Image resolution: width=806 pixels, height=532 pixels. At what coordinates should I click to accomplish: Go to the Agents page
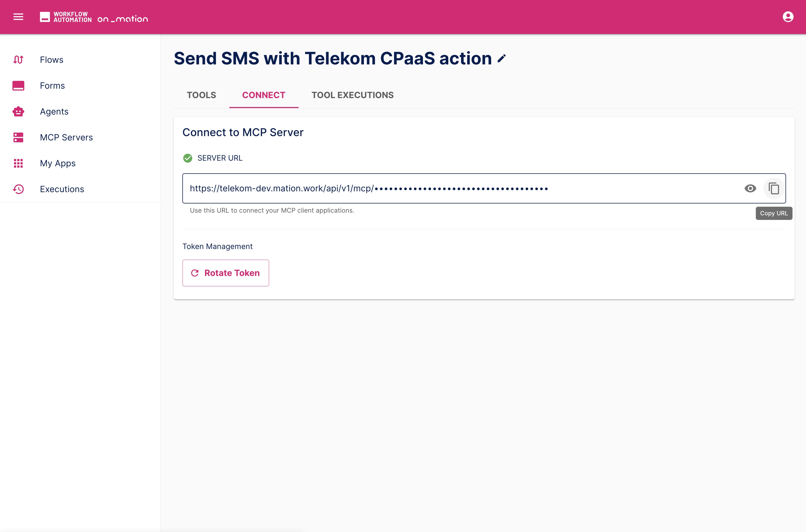[54, 112]
